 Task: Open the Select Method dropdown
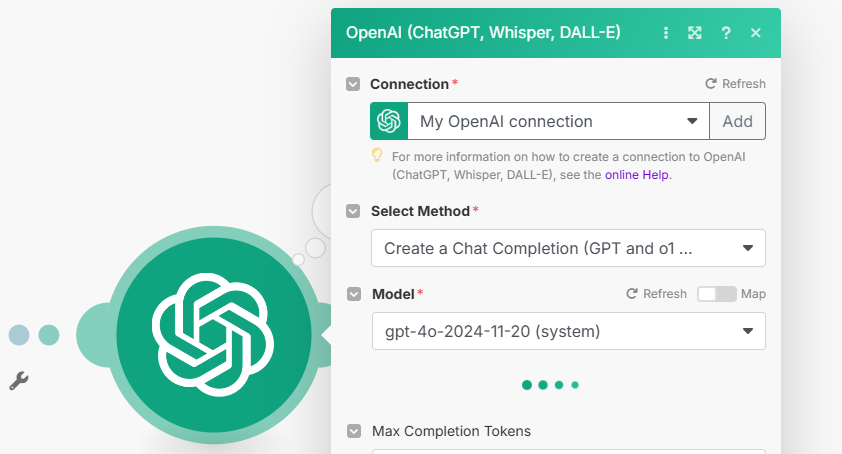click(568, 248)
